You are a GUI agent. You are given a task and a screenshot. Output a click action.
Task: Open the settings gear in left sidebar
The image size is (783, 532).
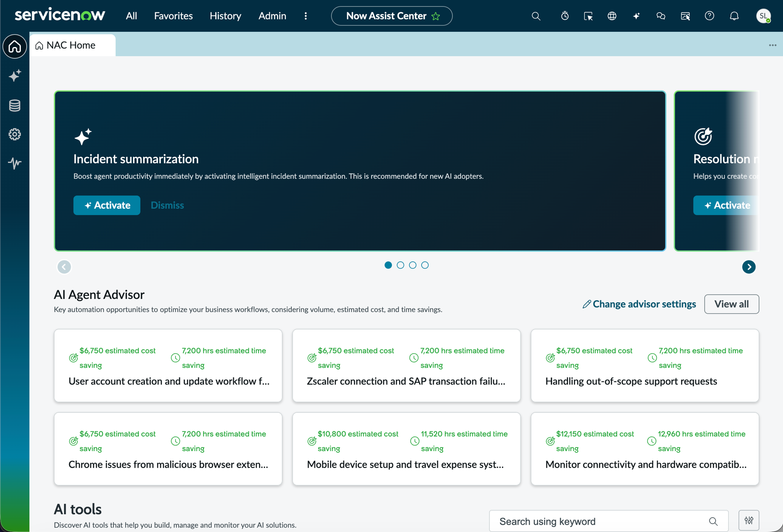(x=15, y=134)
